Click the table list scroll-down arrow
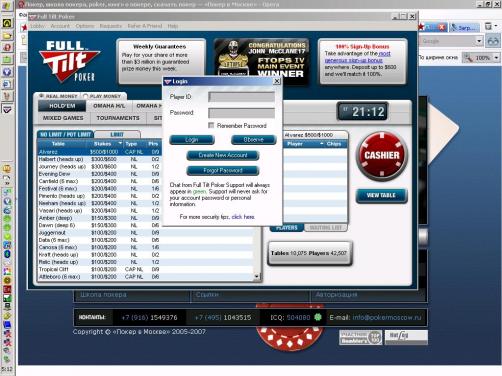The height and width of the screenshot is (376, 502). click(x=256, y=276)
